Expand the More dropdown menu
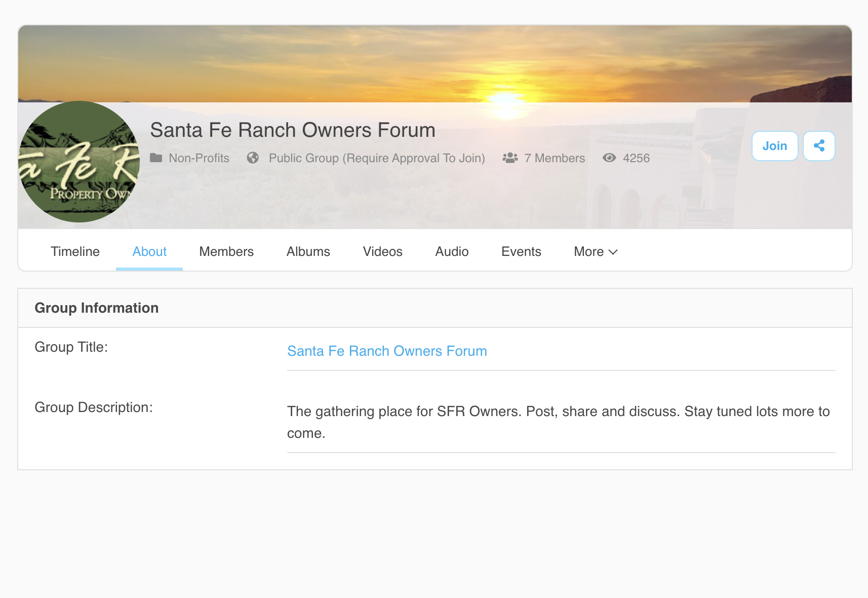This screenshot has width=868, height=598. point(596,252)
